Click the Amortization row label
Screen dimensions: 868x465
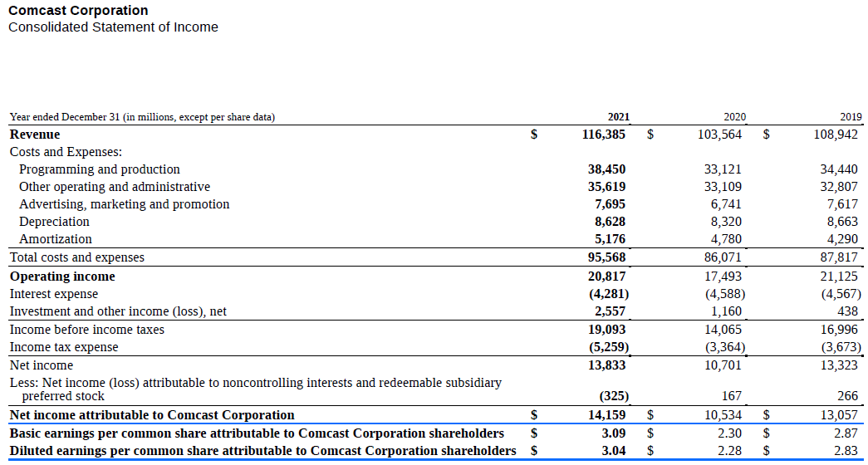click(56, 239)
